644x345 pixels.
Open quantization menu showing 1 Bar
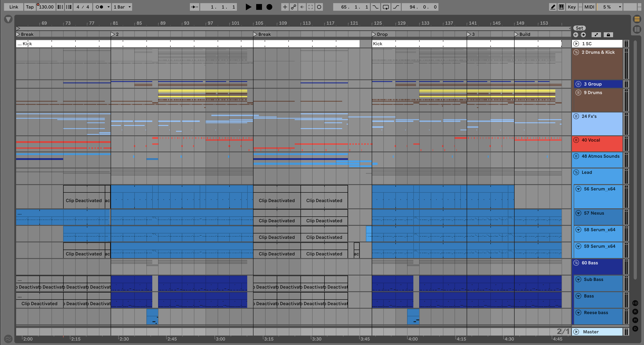[122, 7]
